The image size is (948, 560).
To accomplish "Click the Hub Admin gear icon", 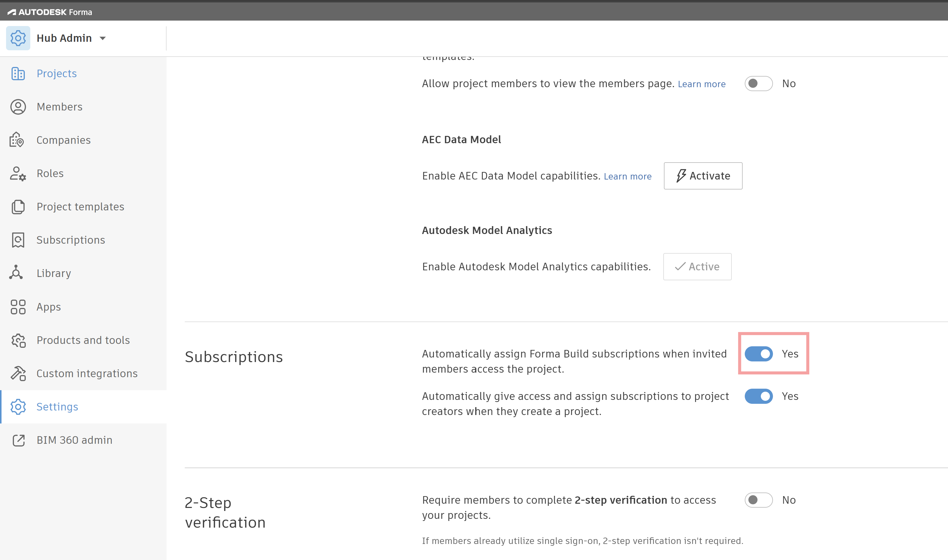I will (x=18, y=38).
